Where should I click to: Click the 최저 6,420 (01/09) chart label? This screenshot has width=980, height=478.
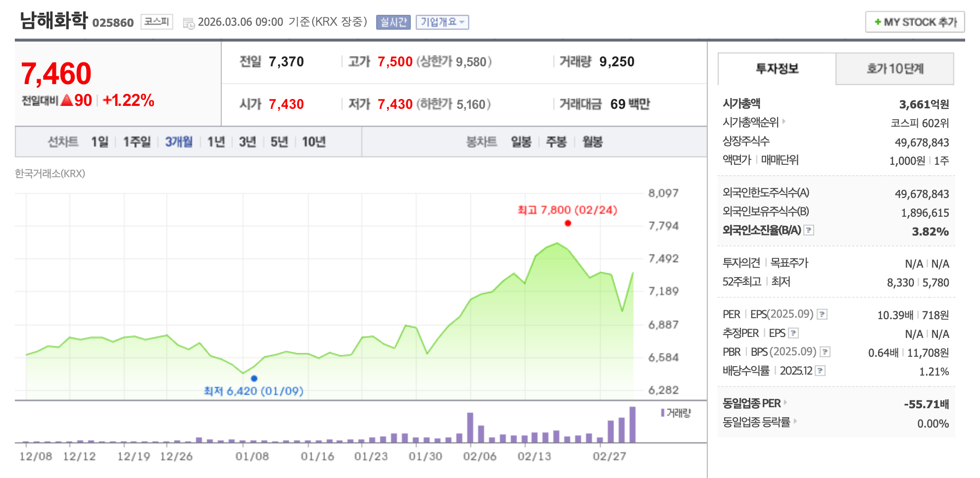[x=253, y=391]
